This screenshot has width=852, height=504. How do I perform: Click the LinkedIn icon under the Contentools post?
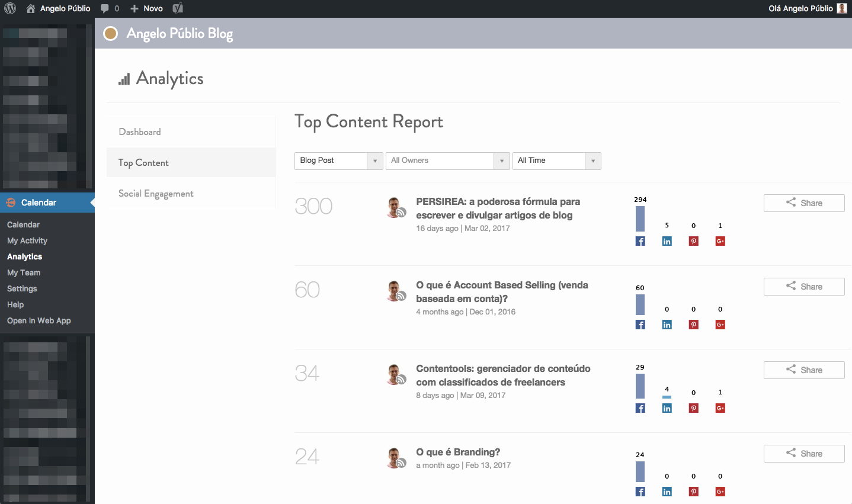(x=667, y=408)
